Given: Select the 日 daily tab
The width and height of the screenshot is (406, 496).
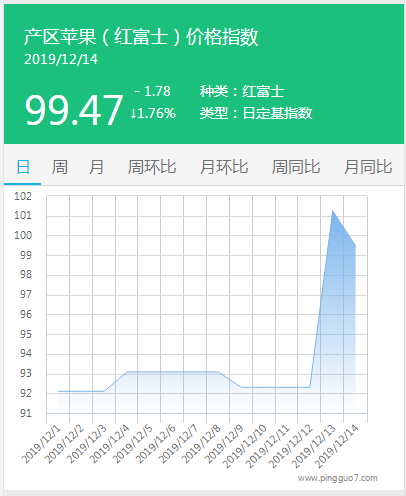Looking at the screenshot, I should click(x=23, y=167).
